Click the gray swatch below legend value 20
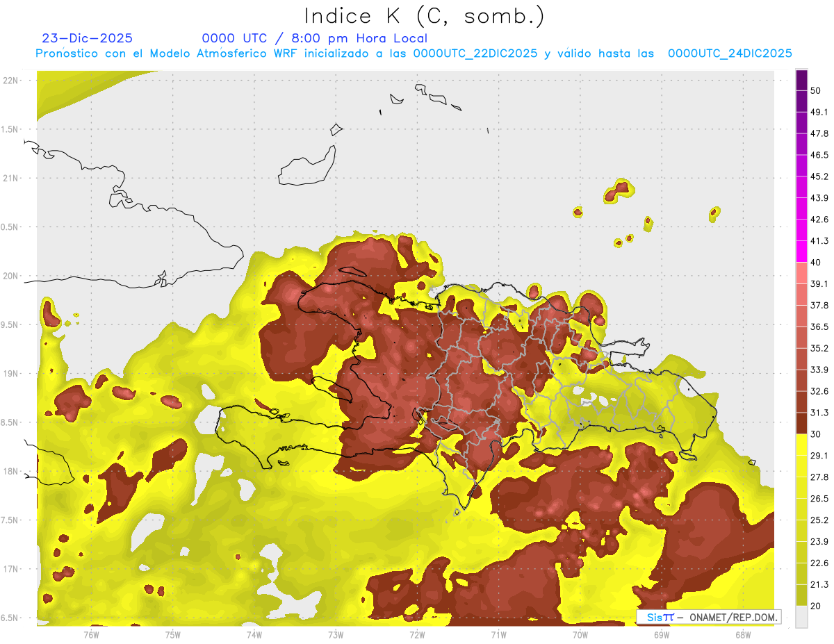 (x=802, y=617)
